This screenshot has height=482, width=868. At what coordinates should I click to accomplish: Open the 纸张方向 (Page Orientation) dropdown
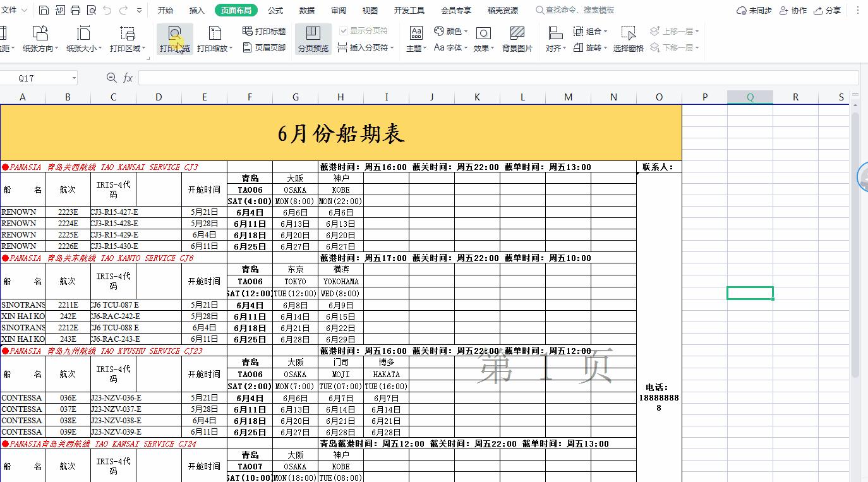[x=40, y=38]
